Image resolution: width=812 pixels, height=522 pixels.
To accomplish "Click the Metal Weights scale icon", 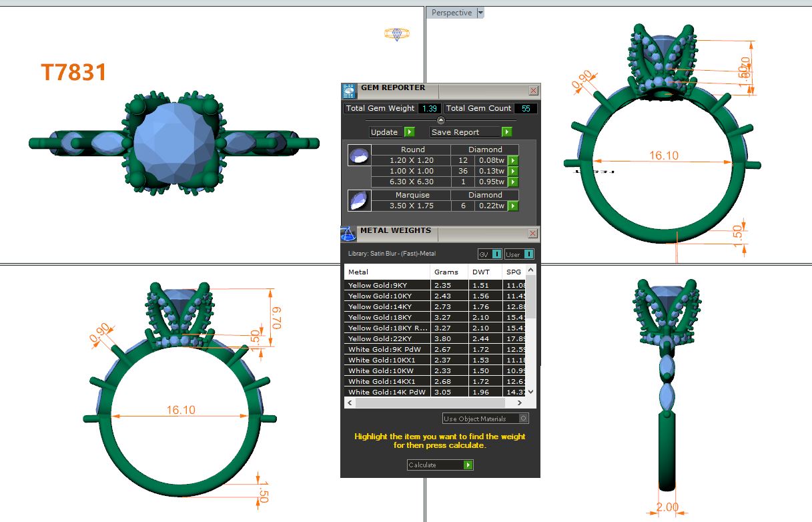I will point(348,234).
